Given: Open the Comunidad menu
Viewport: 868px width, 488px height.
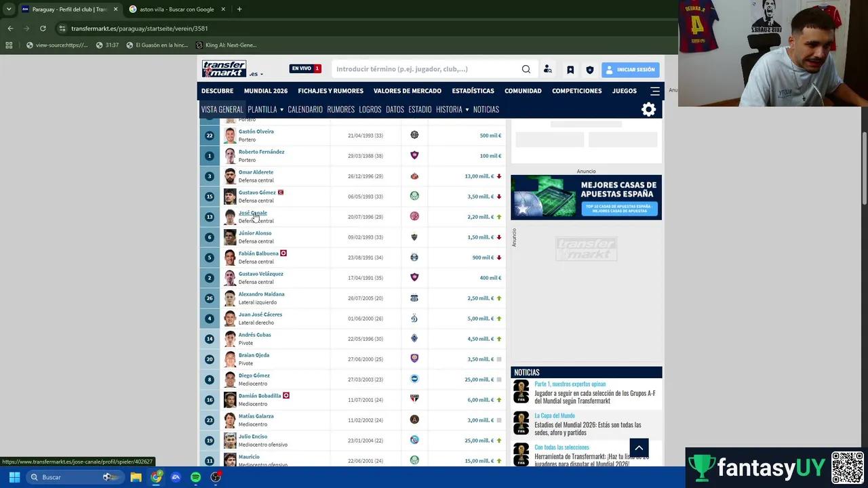Looking at the screenshot, I should pyautogui.click(x=523, y=91).
